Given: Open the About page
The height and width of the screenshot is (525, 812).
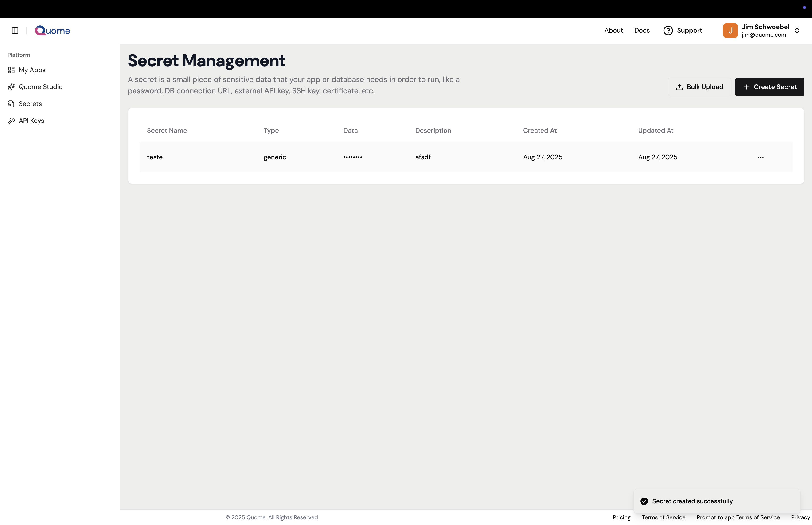Looking at the screenshot, I should [x=613, y=30].
